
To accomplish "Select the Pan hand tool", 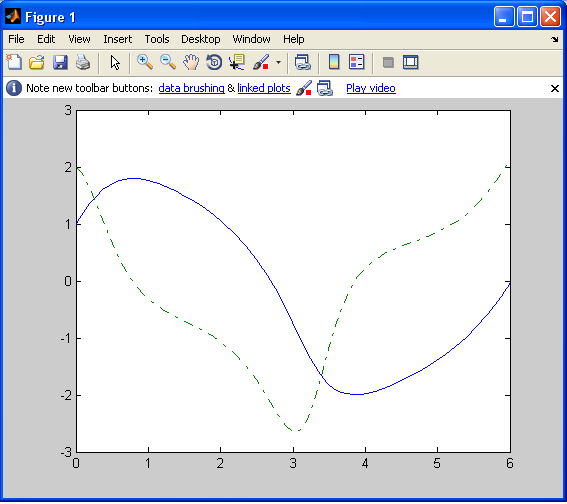I will tap(191, 62).
